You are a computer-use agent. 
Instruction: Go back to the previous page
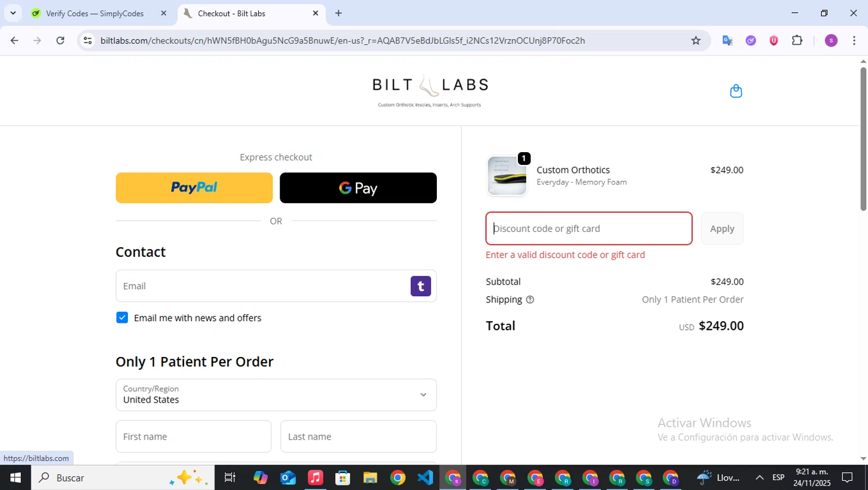tap(14, 40)
